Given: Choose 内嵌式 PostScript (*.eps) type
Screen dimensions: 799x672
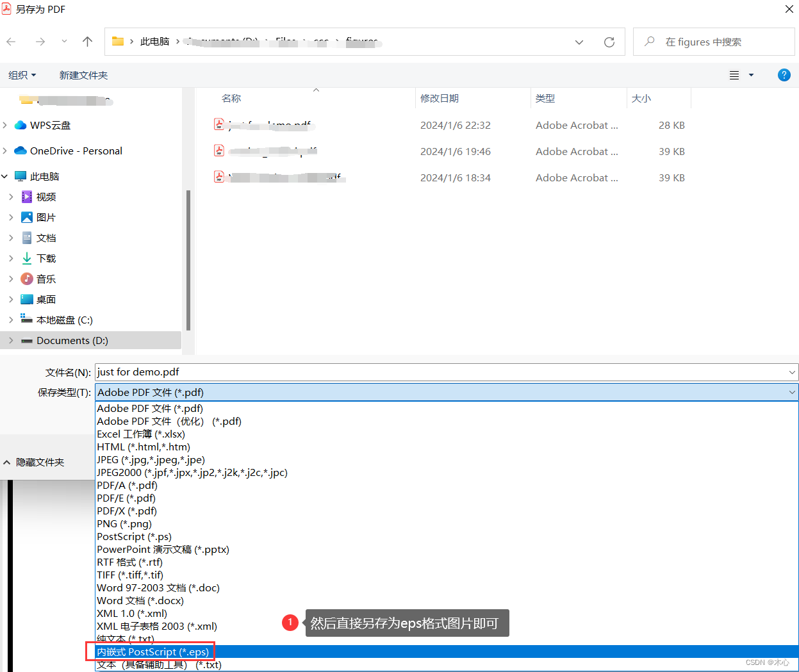Looking at the screenshot, I should tap(447, 652).
